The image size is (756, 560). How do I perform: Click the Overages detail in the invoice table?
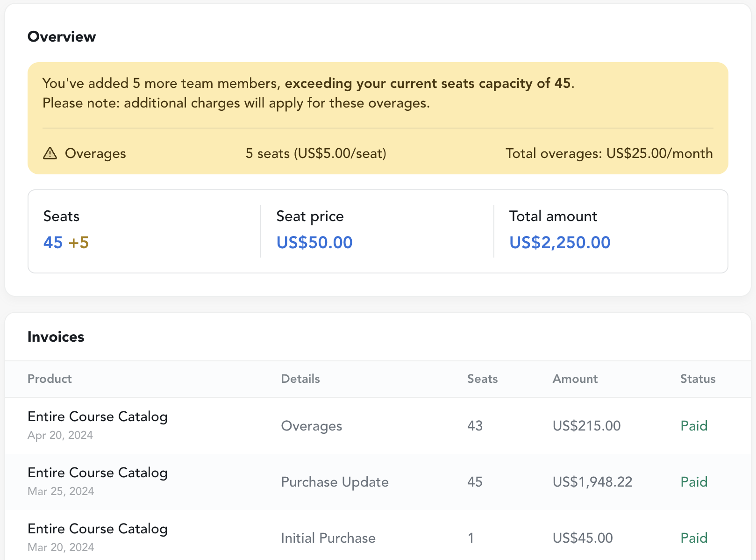tap(312, 426)
